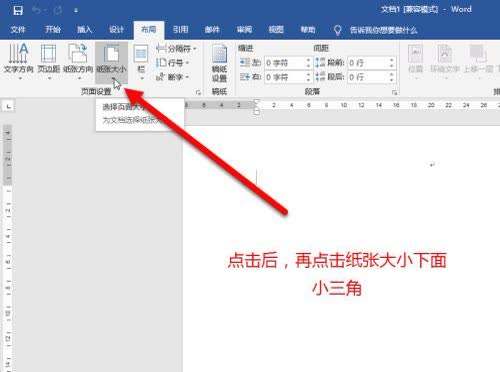Image resolution: width=500 pixels, height=372 pixels.
Task: Open Customize Quick Access Toolbar arrow
Action: pyautogui.click(x=76, y=11)
